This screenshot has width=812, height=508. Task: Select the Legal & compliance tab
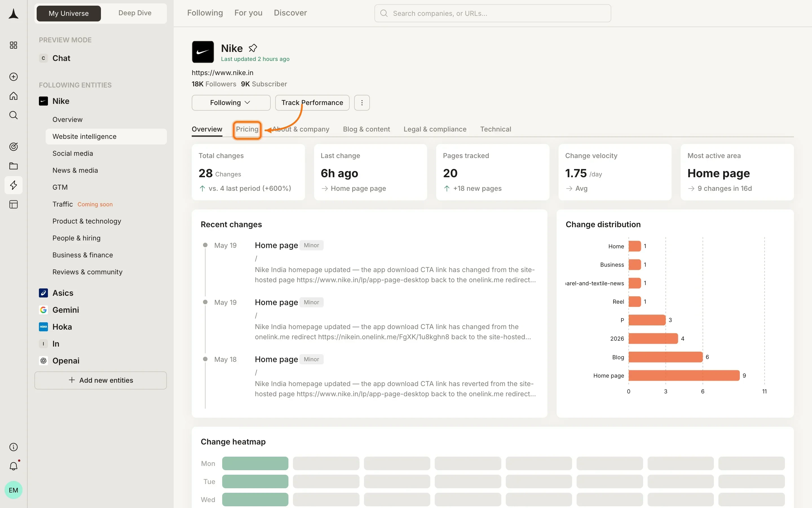[x=435, y=129]
